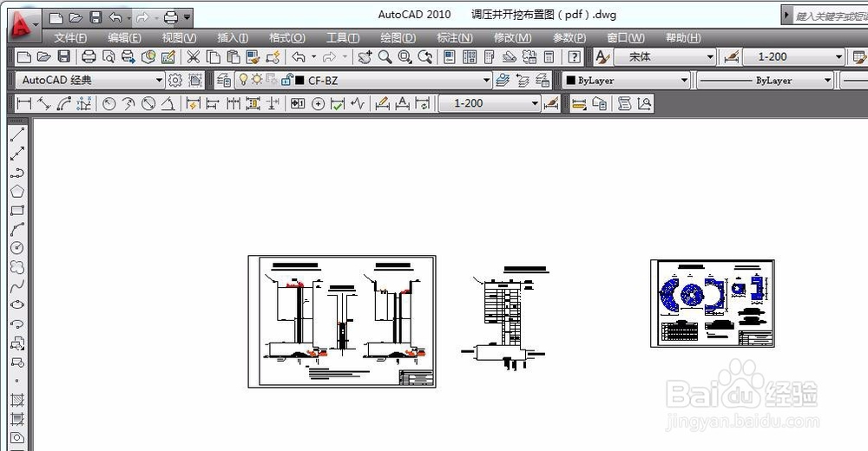Open the 标注(N) menu
This screenshot has width=868, height=451.
[x=455, y=37]
